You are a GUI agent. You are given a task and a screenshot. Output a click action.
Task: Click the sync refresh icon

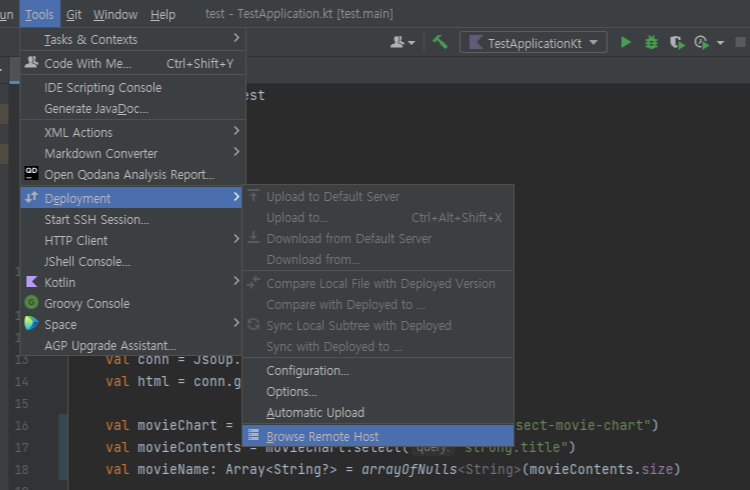coord(254,324)
